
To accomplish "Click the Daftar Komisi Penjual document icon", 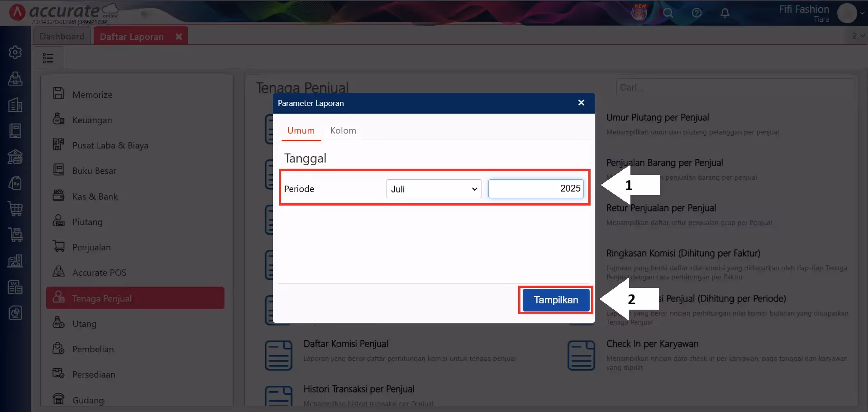I will [x=278, y=355].
